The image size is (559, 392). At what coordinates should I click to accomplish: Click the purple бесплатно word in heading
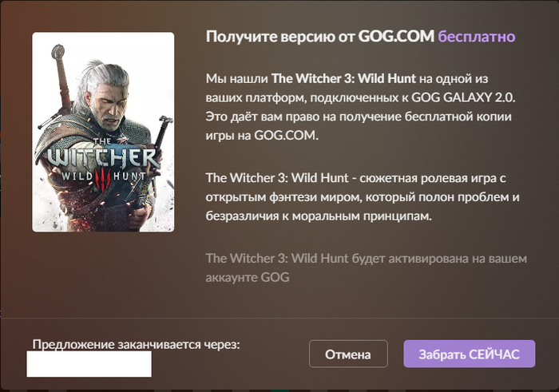click(x=476, y=37)
